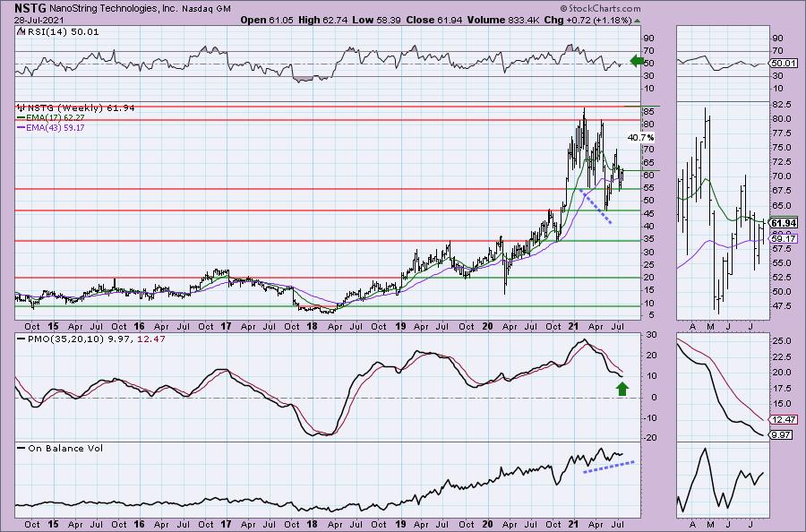Click the 59.17 EMA tag in zoom panel

pyautogui.click(x=785, y=239)
